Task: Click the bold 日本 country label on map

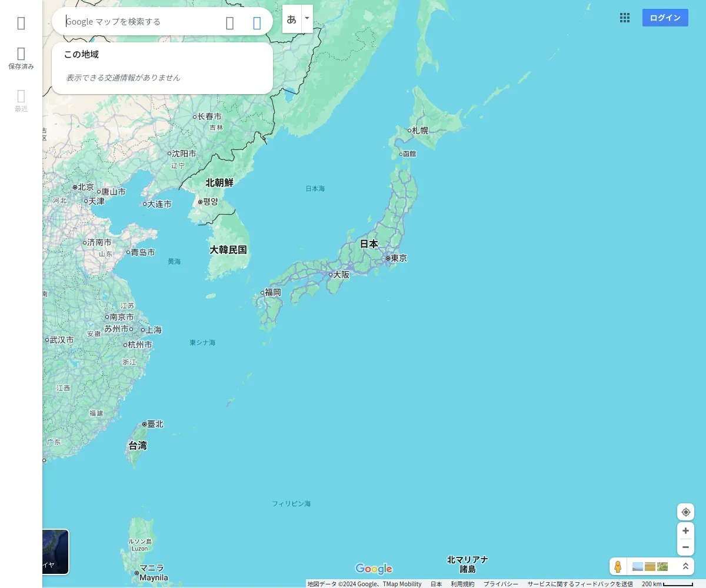Action: pyautogui.click(x=369, y=243)
